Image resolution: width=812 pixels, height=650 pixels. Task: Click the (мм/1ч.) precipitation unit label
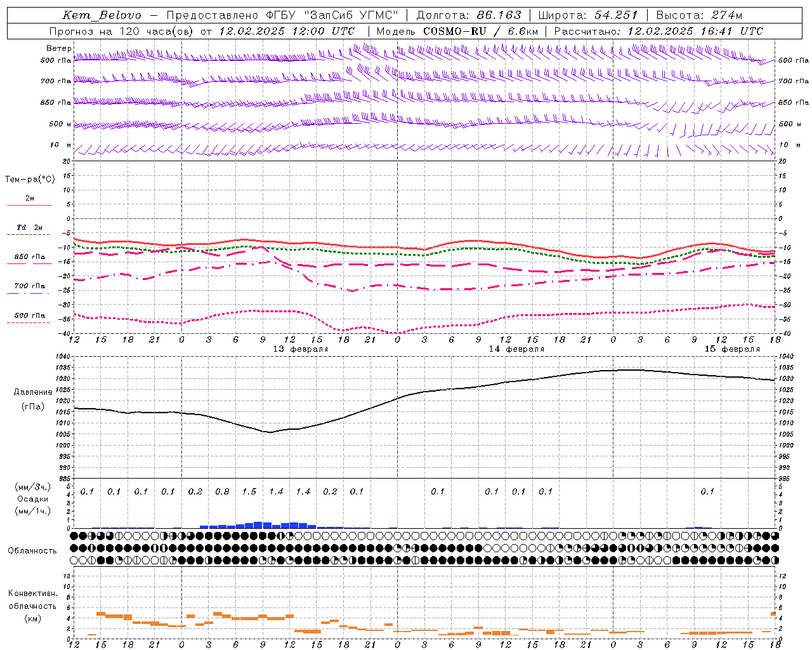pyautogui.click(x=32, y=511)
